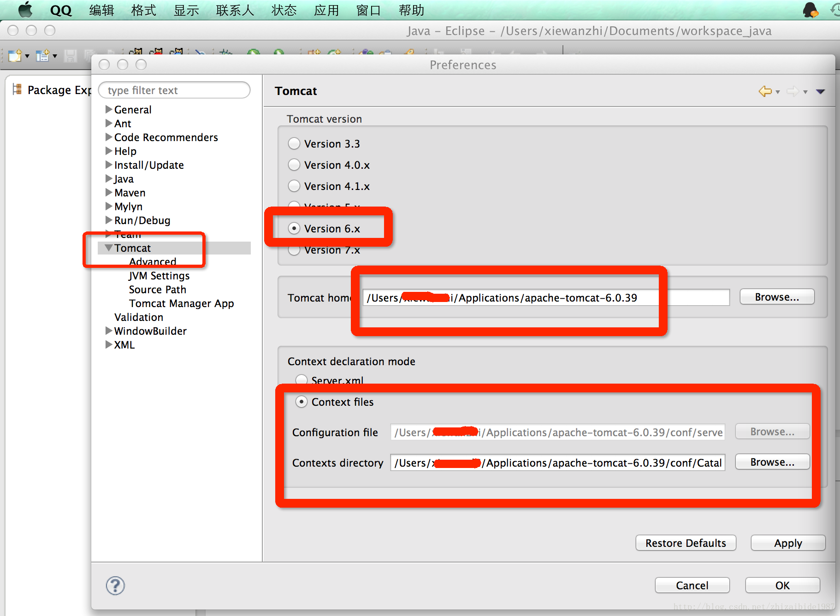840x616 pixels.
Task: Open the Apple menu
Action: [25, 10]
